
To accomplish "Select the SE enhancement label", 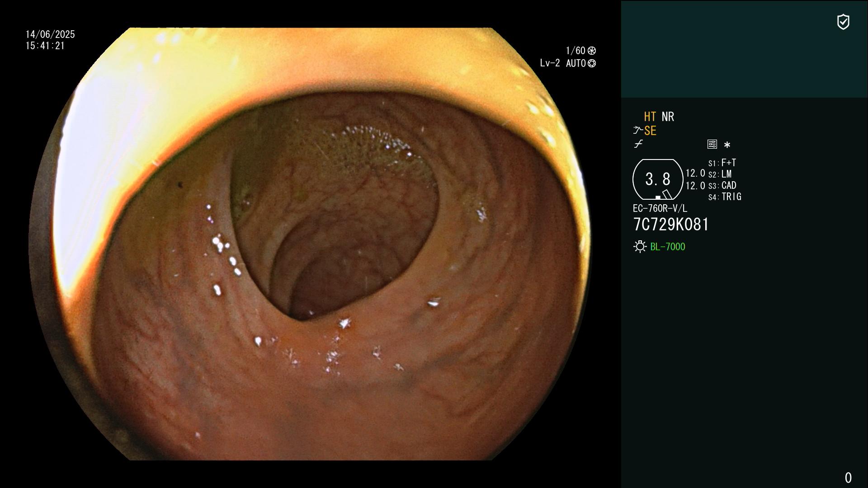I will point(650,131).
